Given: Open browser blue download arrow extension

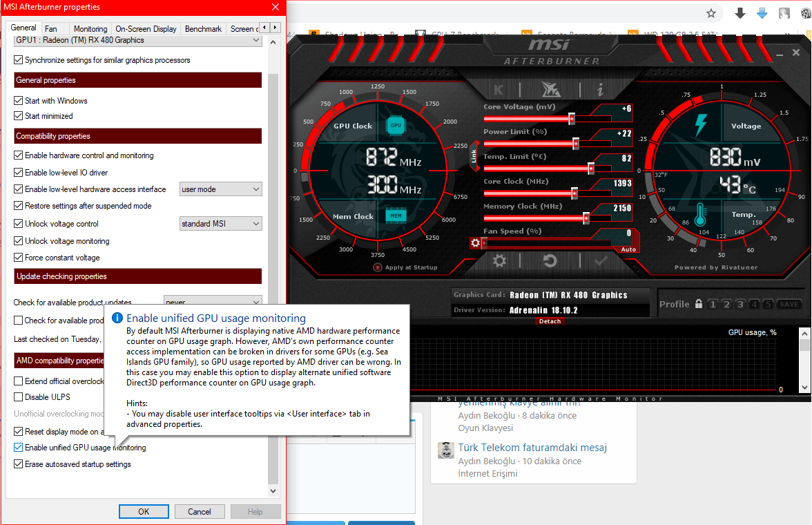Looking at the screenshot, I should 762,14.
